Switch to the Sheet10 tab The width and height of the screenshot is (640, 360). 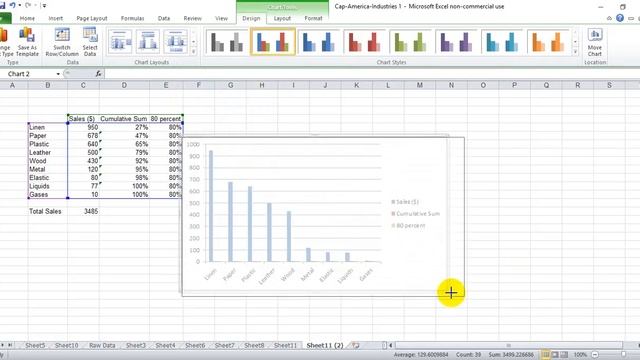pyautogui.click(x=67, y=345)
